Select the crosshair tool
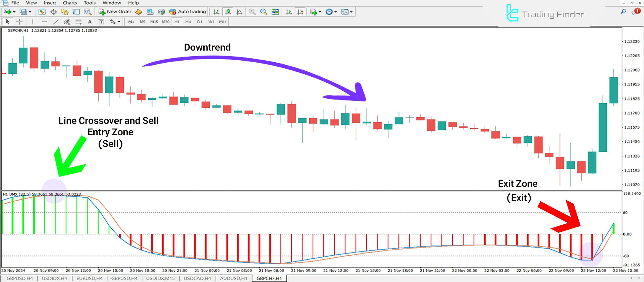Image resolution: width=644 pixels, height=282 pixels. pos(19,22)
